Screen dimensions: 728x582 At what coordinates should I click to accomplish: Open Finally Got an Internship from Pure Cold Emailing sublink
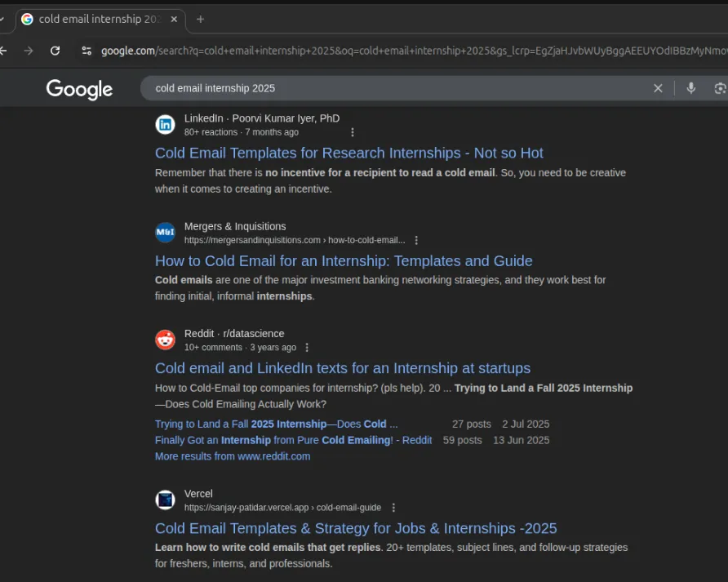click(294, 440)
